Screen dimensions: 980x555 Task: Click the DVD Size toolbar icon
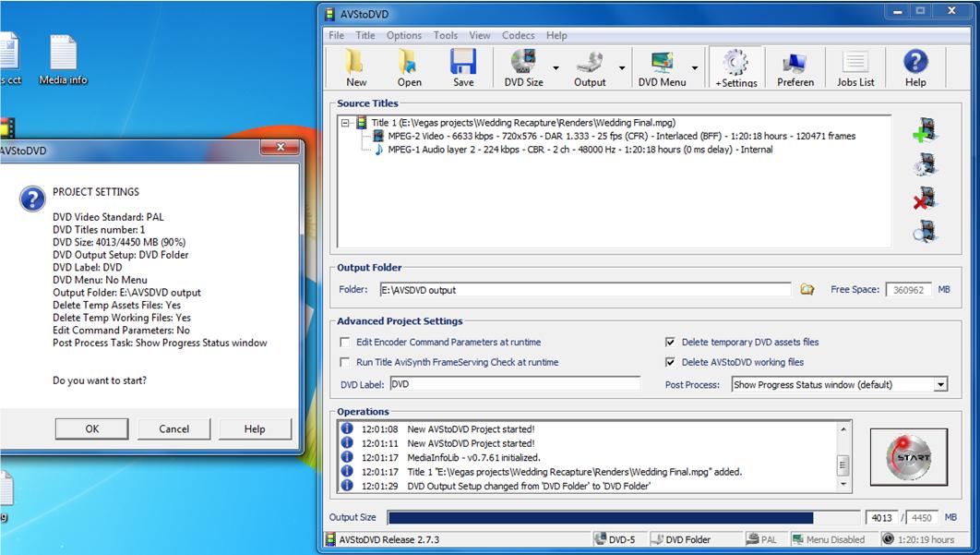pyautogui.click(x=524, y=67)
